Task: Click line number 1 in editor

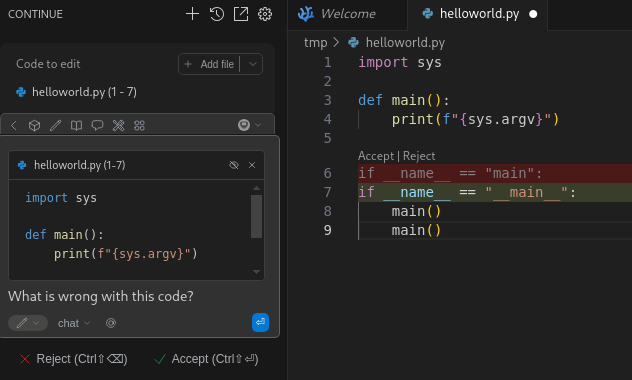Action: click(328, 62)
